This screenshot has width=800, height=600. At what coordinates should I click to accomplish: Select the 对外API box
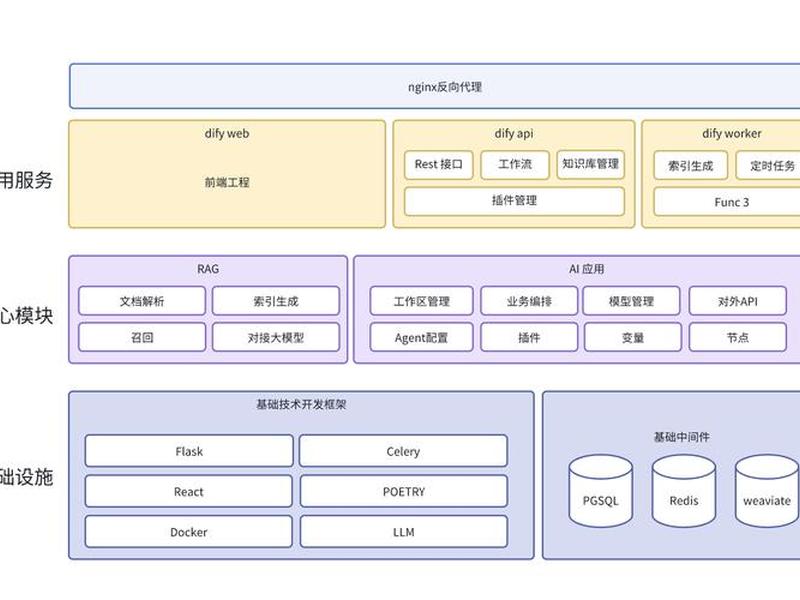pos(738,301)
